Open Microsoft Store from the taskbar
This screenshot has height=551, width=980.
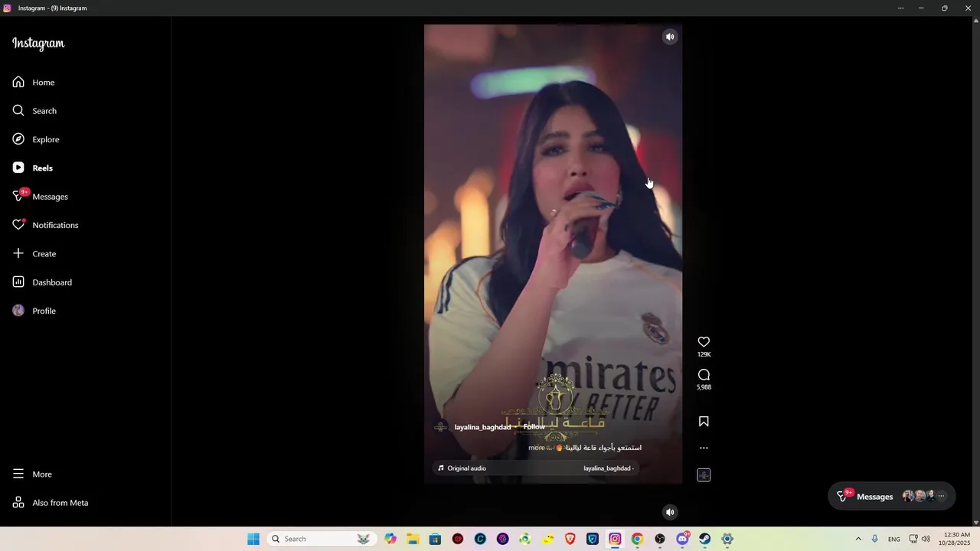tap(435, 539)
